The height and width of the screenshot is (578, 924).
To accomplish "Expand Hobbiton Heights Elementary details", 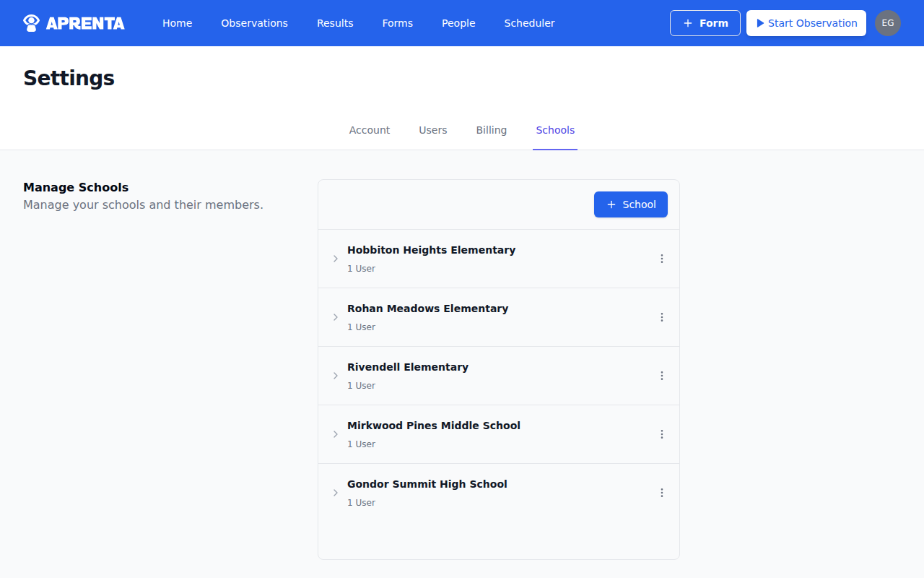I will coord(335,258).
